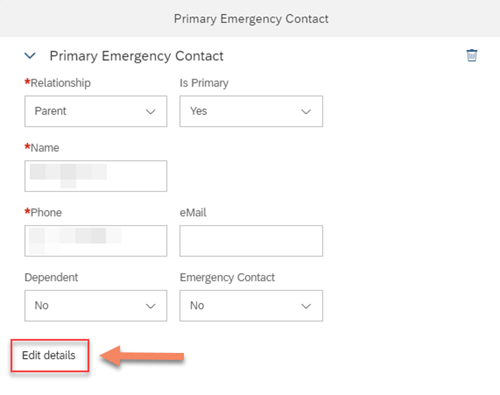Open the Relationship dropdown showing Parent

[x=96, y=111]
